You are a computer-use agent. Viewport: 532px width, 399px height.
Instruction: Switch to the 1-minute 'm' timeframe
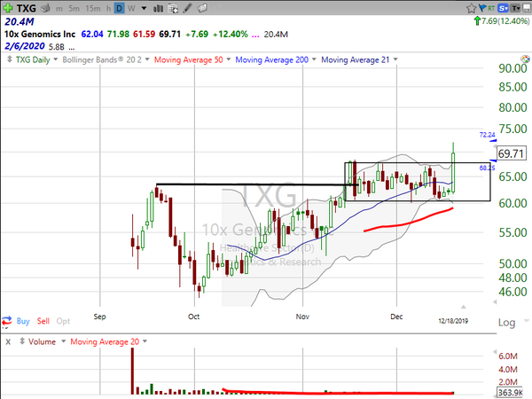click(x=59, y=9)
